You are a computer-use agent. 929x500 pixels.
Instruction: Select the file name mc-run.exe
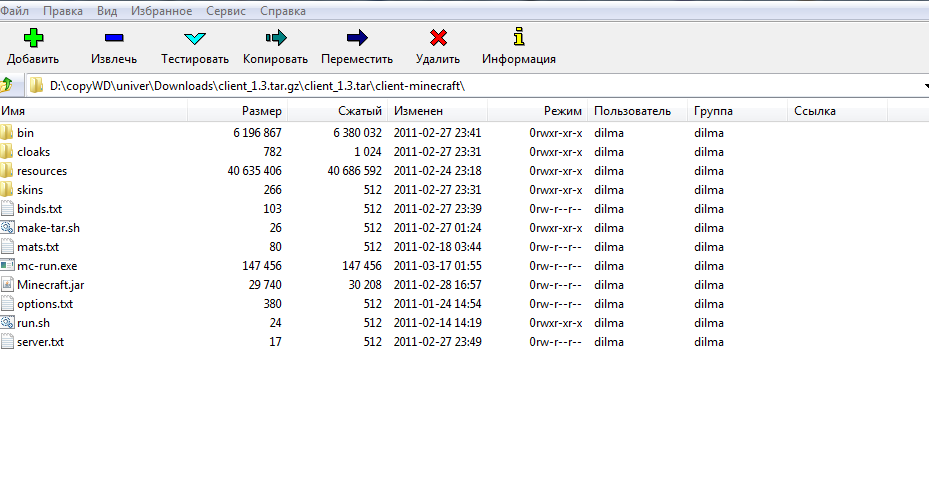click(x=47, y=265)
